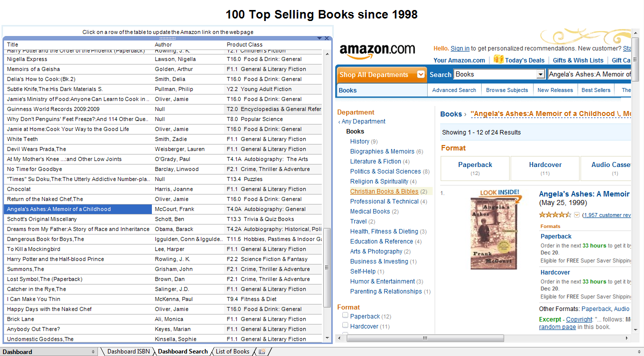
Task: Tick the Hardcover format checkbox
Action: [x=345, y=325]
